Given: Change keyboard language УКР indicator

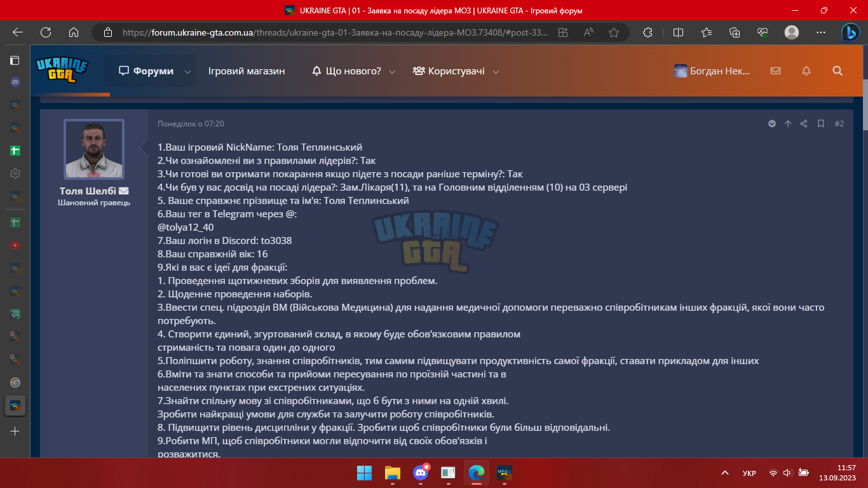Looking at the screenshot, I should coord(749,473).
